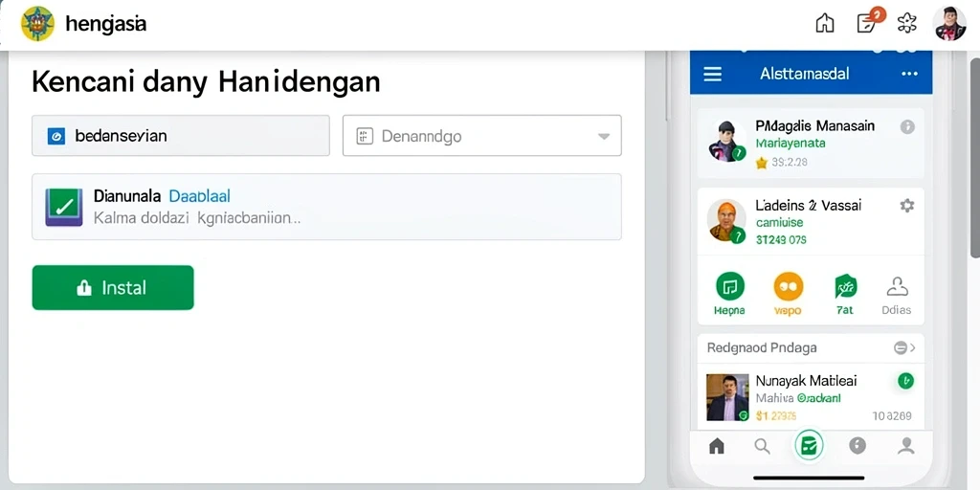Click the Kencani dany Hanidengan heading

(x=206, y=82)
